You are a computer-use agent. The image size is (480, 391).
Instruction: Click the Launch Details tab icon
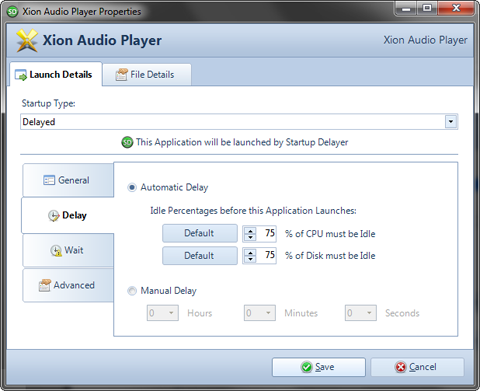[21, 75]
